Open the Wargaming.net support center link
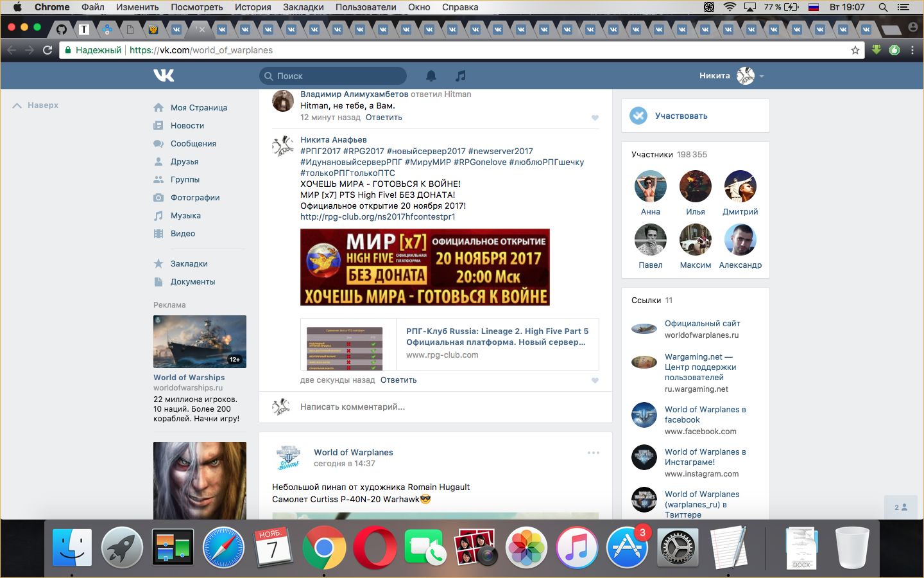 tap(700, 367)
